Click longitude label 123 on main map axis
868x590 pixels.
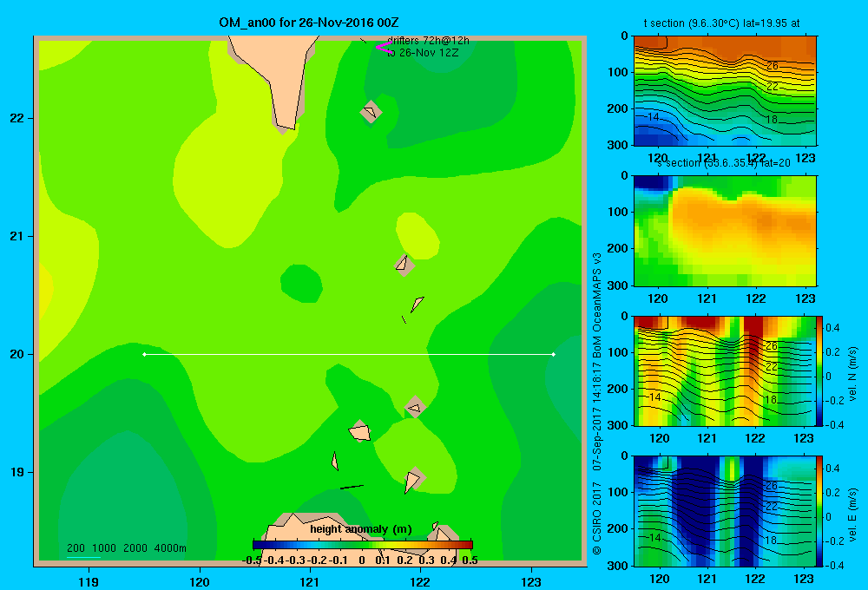pyautogui.click(x=531, y=581)
